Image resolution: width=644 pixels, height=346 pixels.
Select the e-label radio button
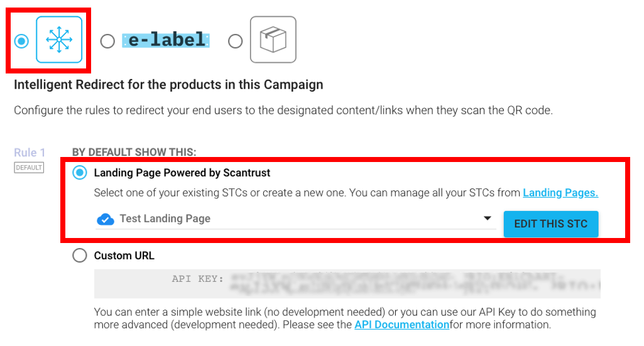pos(107,41)
